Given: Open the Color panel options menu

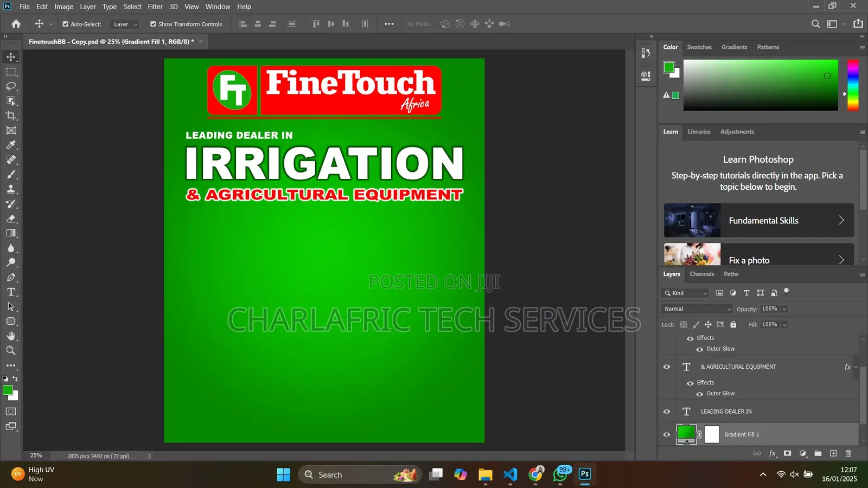Looking at the screenshot, I should 862,47.
